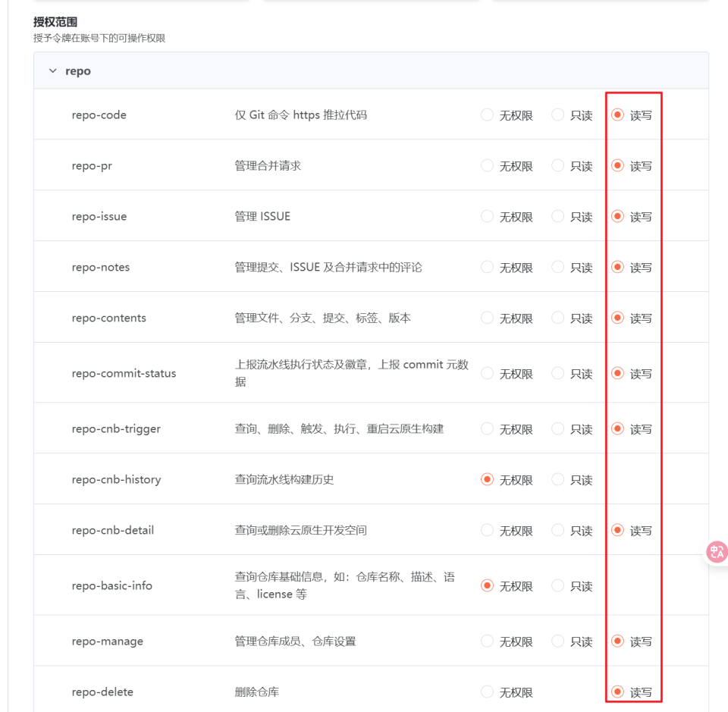Select 无权限 for repo-cnb-history

487,479
